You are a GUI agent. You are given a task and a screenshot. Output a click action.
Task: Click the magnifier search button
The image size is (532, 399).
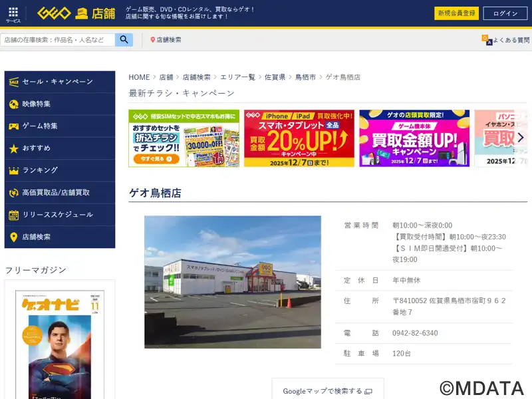[124, 40]
